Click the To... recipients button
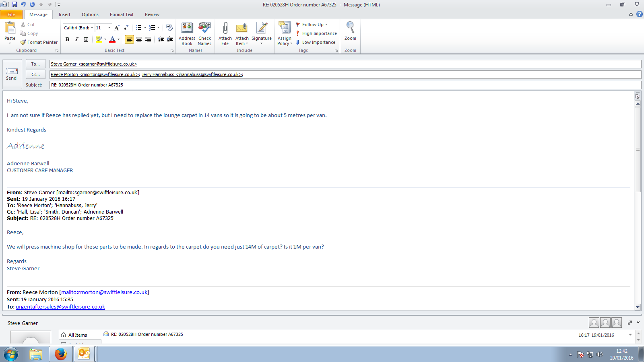 pos(35,64)
